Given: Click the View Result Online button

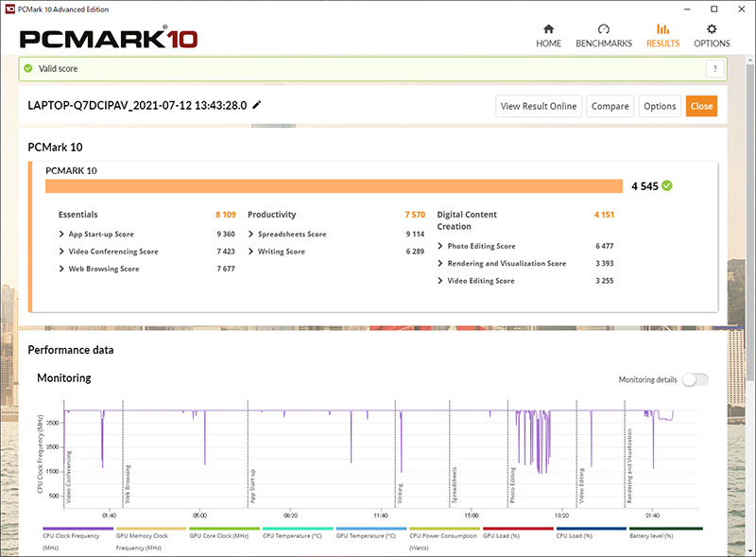Looking at the screenshot, I should pyautogui.click(x=538, y=106).
